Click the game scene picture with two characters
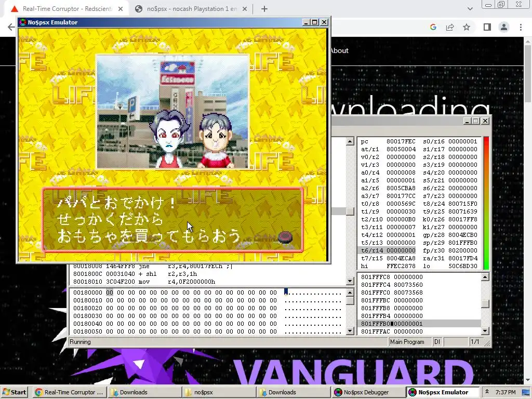532x399 pixels. (x=172, y=112)
